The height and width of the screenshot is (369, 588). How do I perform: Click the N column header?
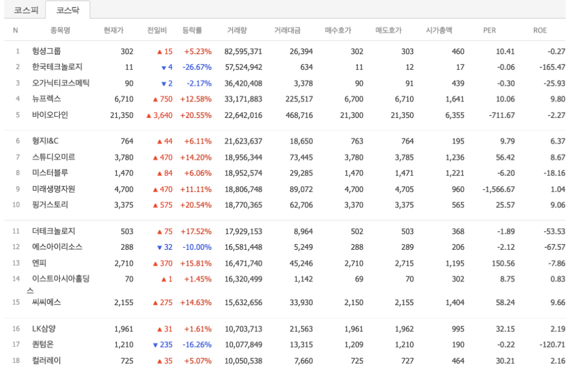(x=15, y=30)
